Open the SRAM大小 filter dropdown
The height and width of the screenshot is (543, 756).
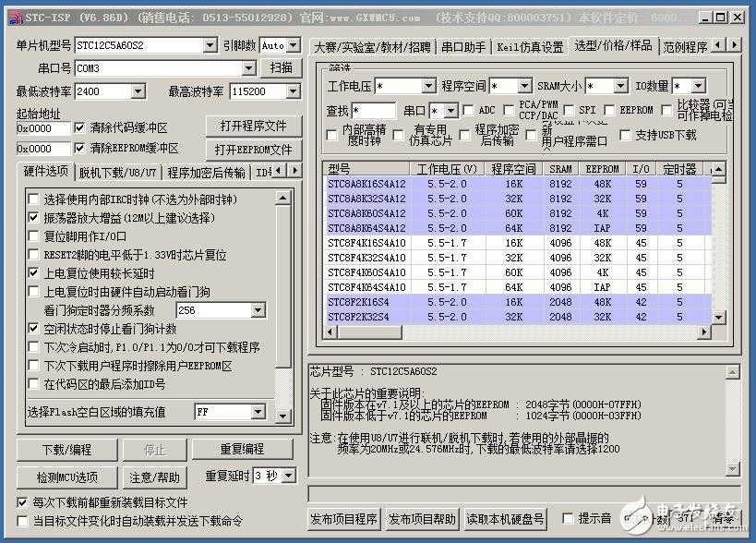621,86
